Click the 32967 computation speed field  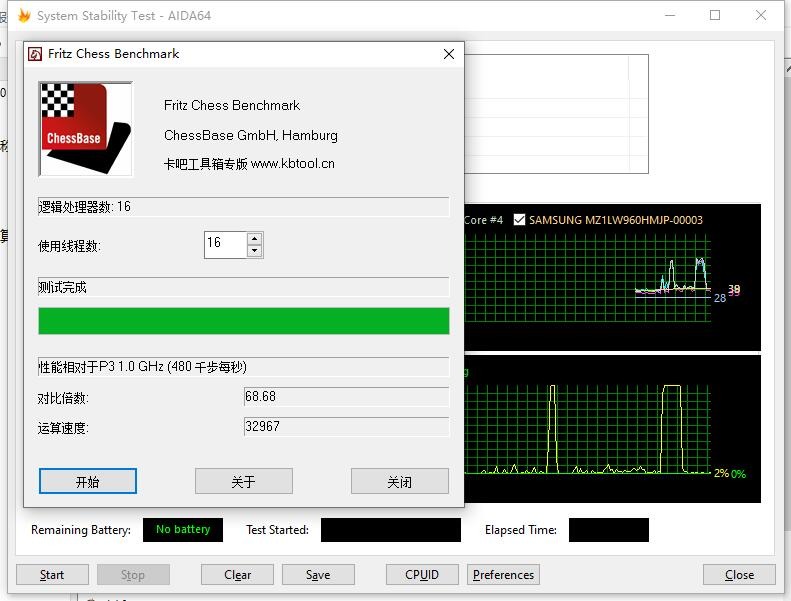tap(347, 426)
